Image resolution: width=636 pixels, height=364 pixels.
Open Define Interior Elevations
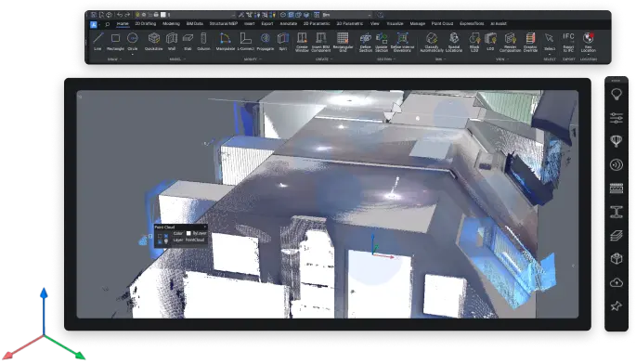(x=402, y=42)
